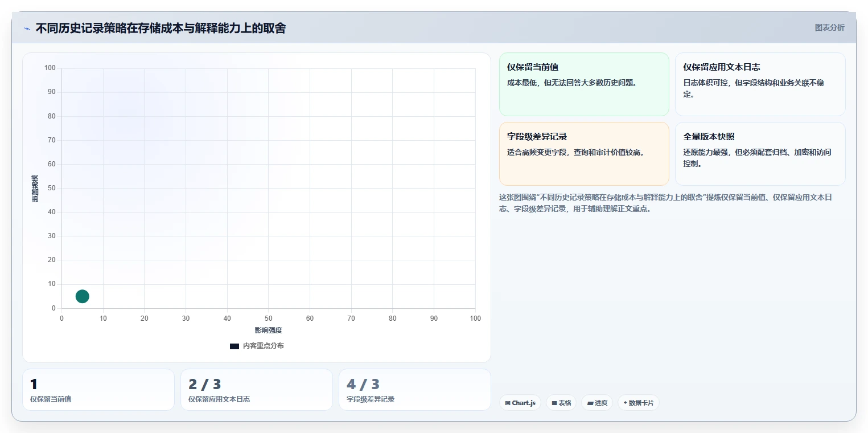This screenshot has width=868, height=433.
Task: Click the stat card showing 2 / 3
Action: point(257,390)
